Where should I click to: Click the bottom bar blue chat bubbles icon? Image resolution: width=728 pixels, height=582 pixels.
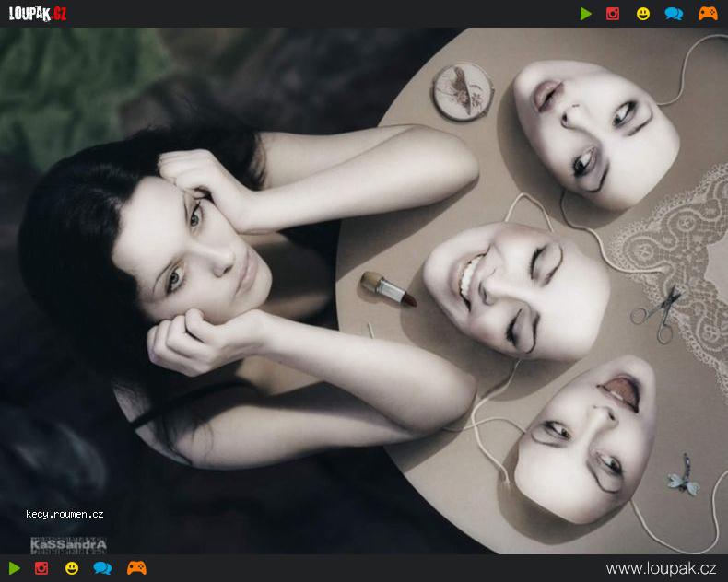pos(102,568)
